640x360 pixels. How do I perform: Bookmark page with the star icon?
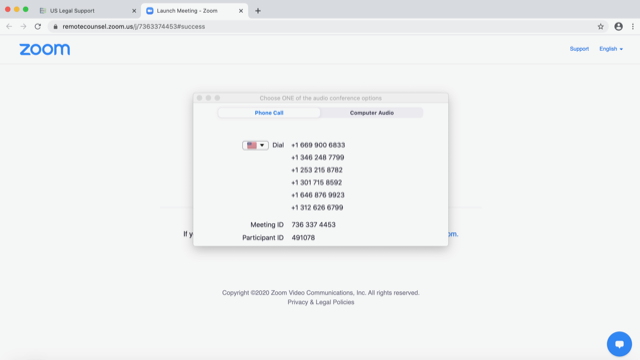600,27
